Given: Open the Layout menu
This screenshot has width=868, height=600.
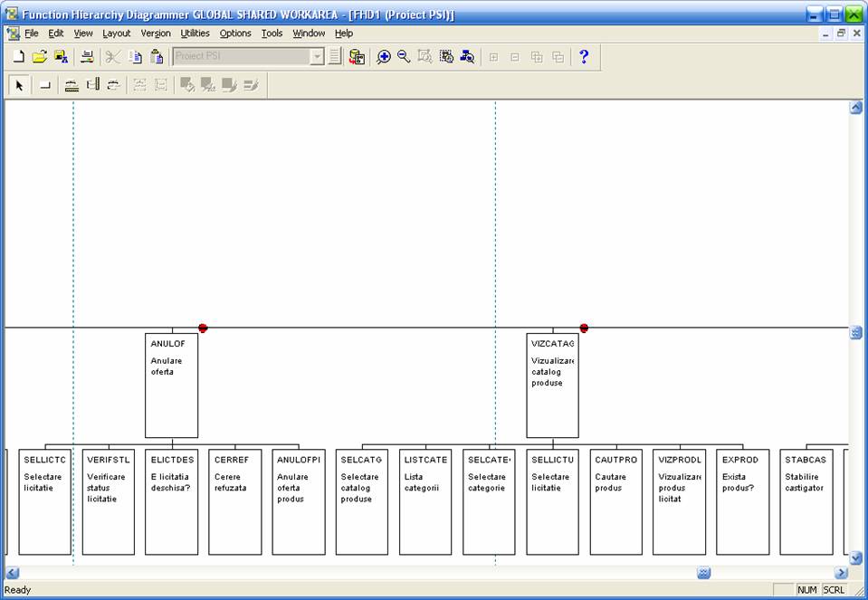Looking at the screenshot, I should (x=116, y=33).
